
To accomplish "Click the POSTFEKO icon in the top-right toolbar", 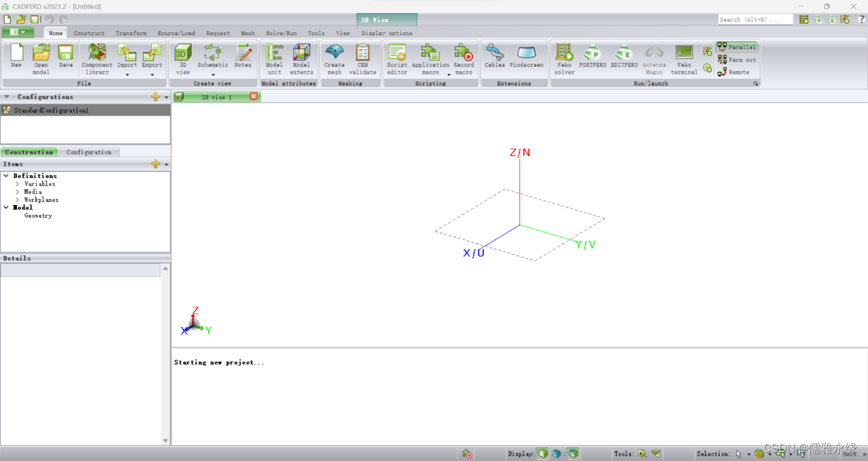I will point(817,19).
